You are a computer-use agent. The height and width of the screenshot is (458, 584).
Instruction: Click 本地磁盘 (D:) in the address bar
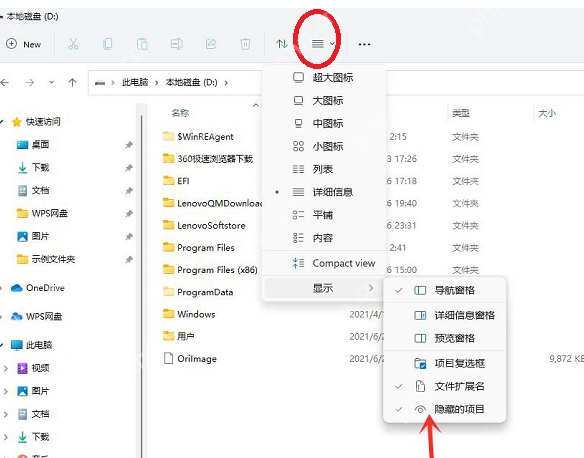191,82
